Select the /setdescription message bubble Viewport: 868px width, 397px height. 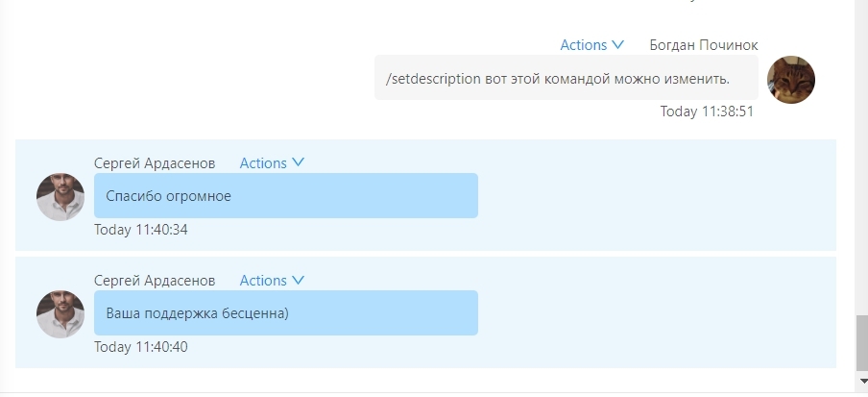[566, 78]
